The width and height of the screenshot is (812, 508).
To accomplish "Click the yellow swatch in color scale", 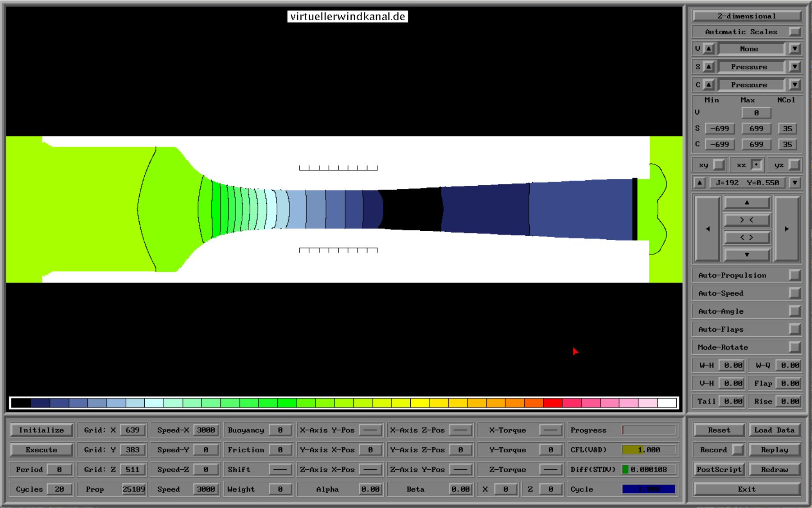I will pyautogui.click(x=420, y=403).
